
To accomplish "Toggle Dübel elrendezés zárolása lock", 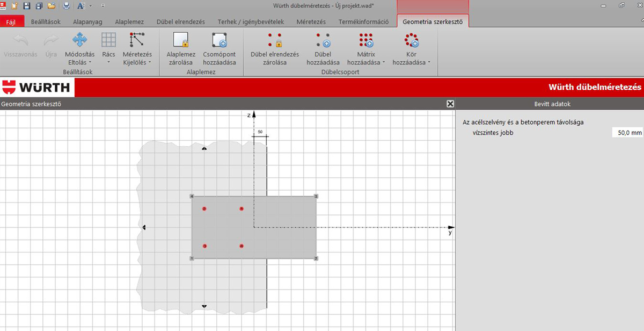I will click(275, 48).
